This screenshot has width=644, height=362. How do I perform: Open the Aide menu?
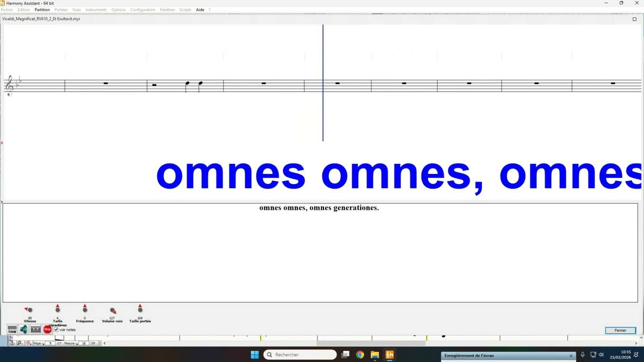[x=200, y=10]
